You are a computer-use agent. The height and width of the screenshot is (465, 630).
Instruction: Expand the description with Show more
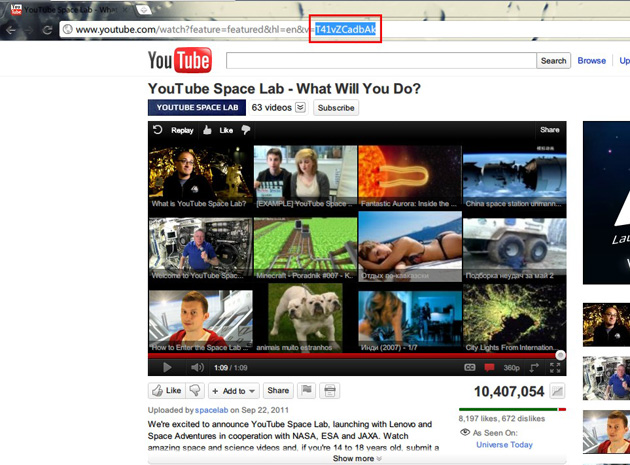point(357,459)
